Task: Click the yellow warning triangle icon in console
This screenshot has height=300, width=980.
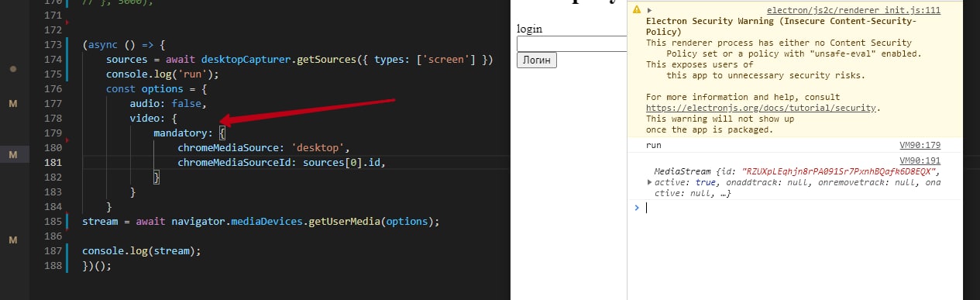Action: (x=636, y=10)
